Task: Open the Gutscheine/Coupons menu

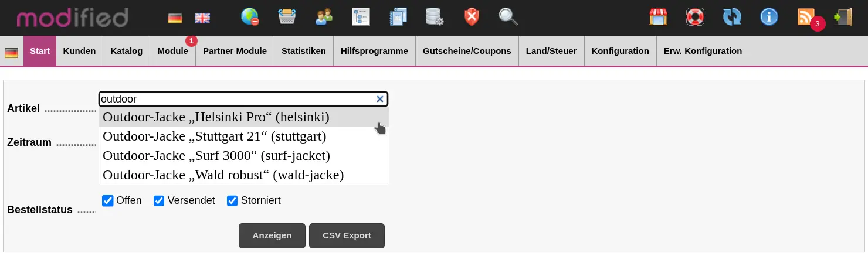Action: pos(467,51)
